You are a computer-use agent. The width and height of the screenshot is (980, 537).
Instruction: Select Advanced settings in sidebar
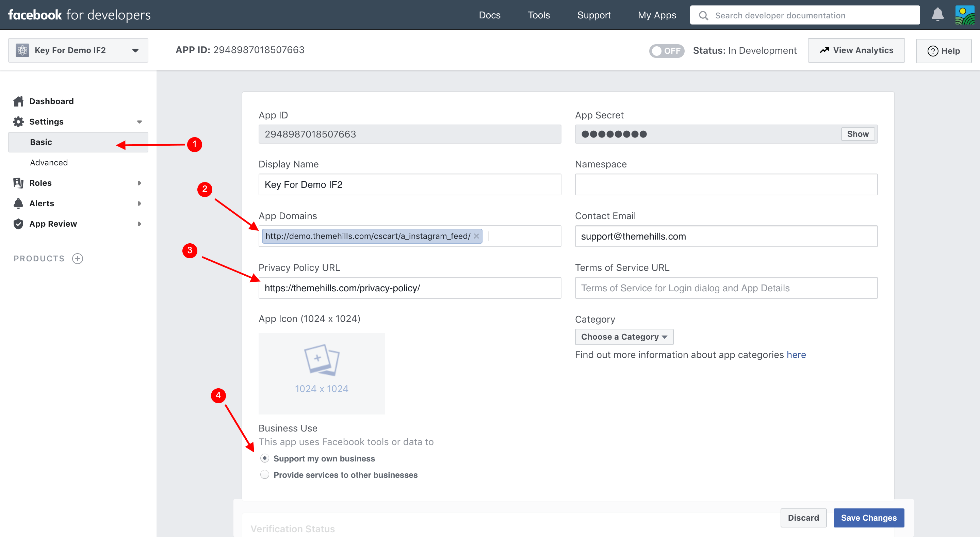point(49,163)
